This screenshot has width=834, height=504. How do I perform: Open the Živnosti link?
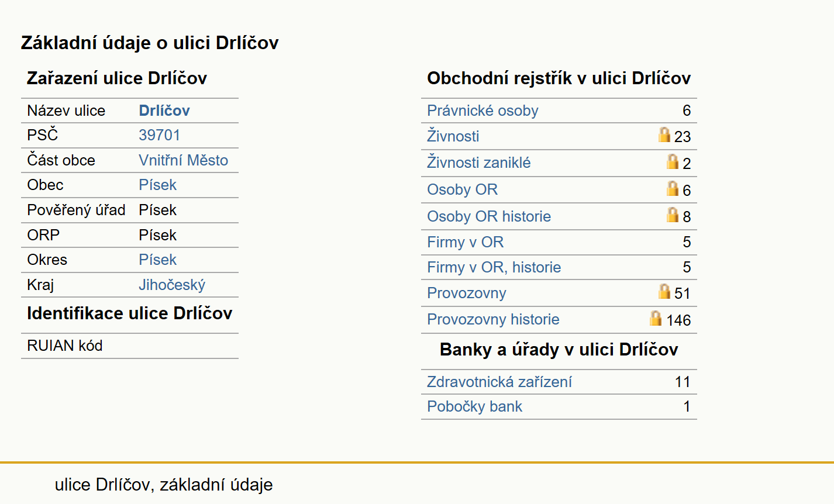click(x=453, y=136)
